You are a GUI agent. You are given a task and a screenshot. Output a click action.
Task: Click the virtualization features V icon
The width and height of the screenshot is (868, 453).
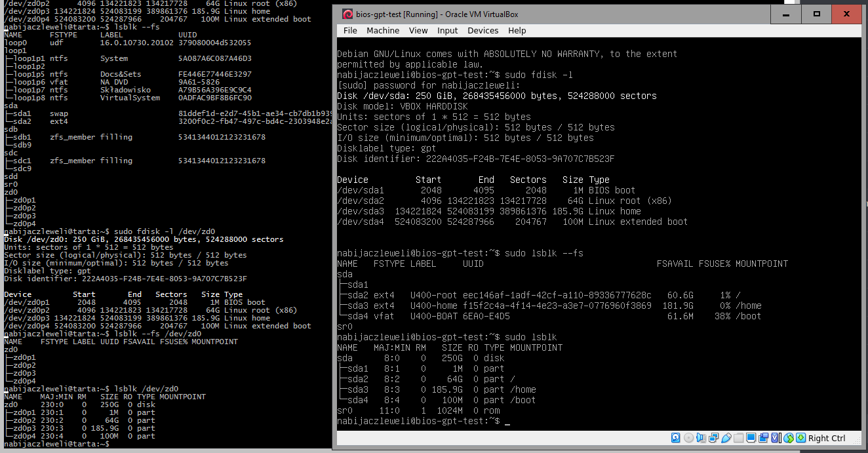click(x=776, y=438)
